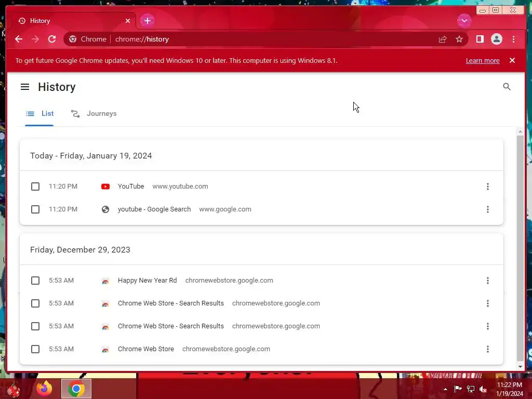The image size is (532, 399).
Task: Search history with the magnifier icon
Action: [x=507, y=87]
